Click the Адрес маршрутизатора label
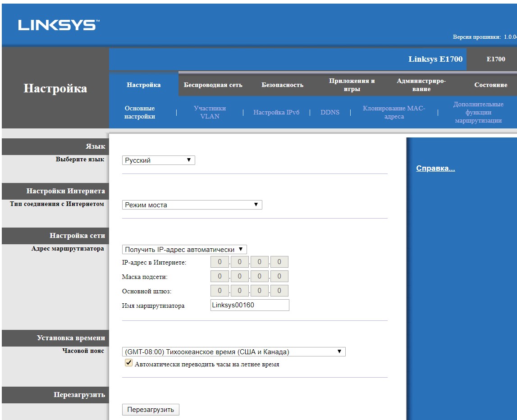The height and width of the screenshot is (420, 517). tap(68, 249)
